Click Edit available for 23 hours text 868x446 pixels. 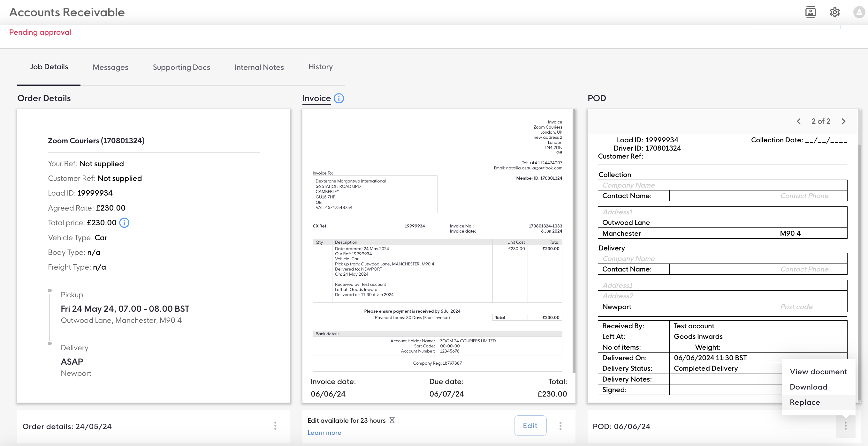click(x=346, y=420)
